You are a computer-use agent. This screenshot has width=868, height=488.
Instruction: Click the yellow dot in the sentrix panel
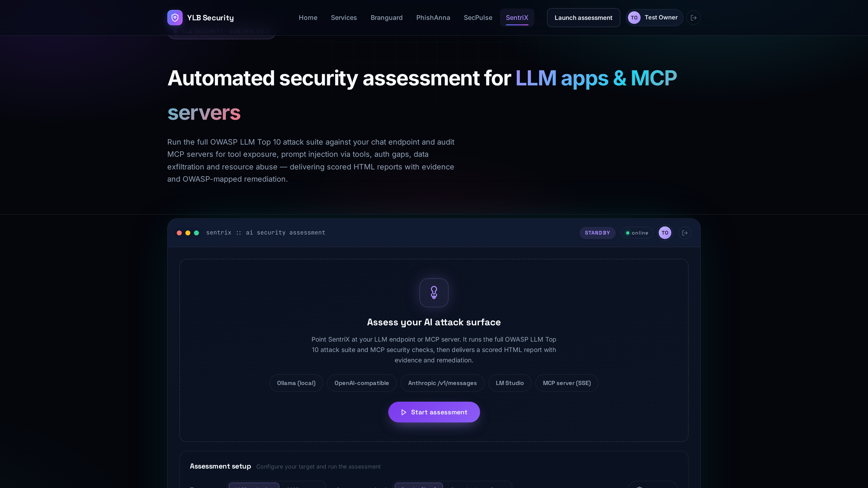pyautogui.click(x=188, y=233)
